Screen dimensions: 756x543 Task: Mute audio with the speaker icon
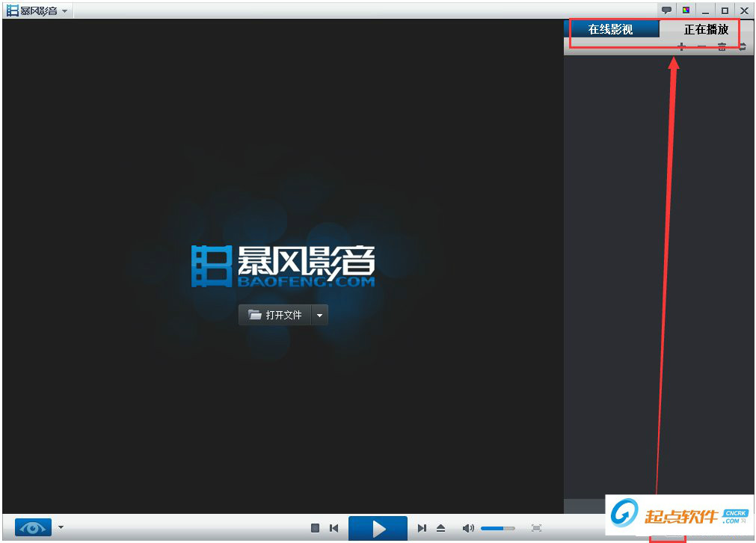point(467,528)
